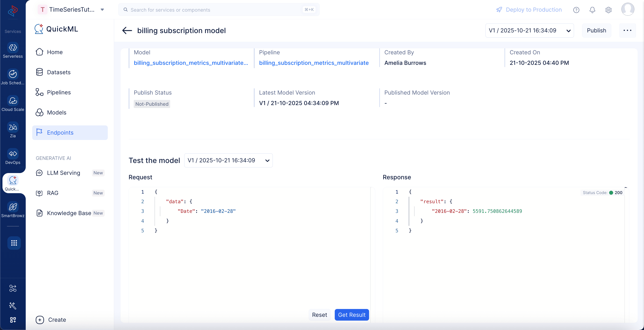Screen dimensions: 644x330
Task: Open the help question mark icon
Action: pos(576,10)
